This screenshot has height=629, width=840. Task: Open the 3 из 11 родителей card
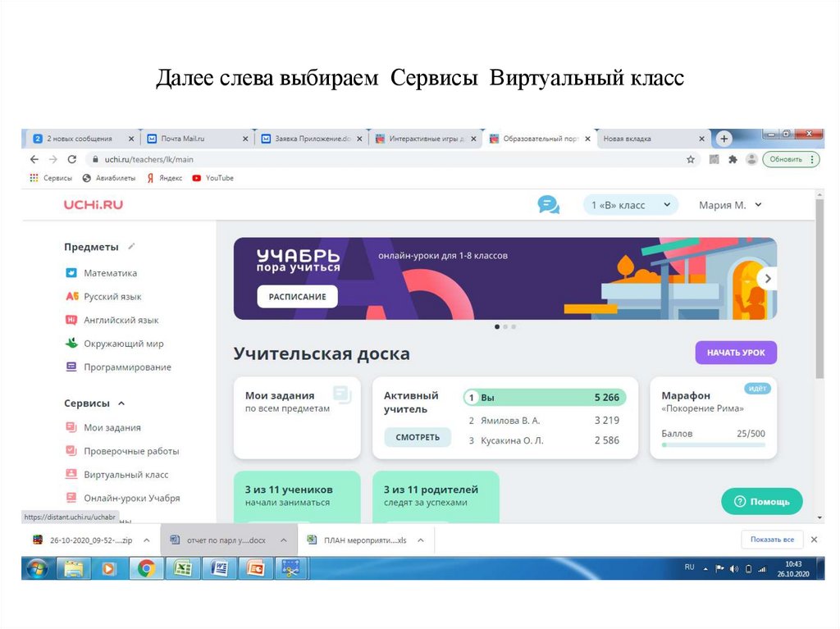(x=436, y=497)
